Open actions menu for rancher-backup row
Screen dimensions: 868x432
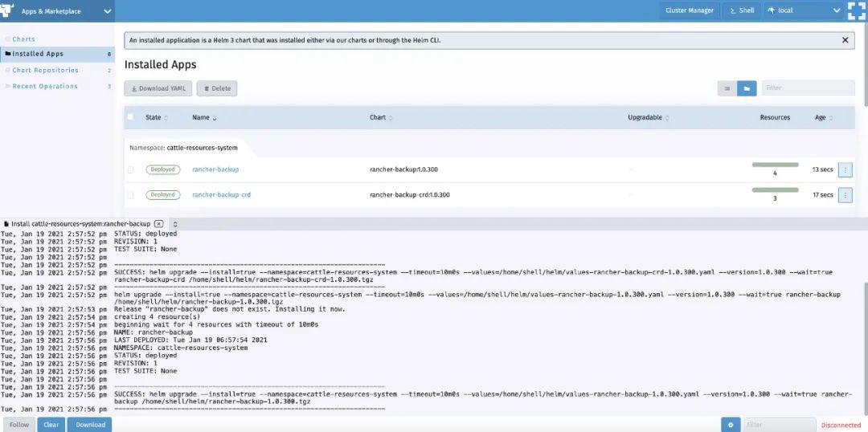(845, 169)
